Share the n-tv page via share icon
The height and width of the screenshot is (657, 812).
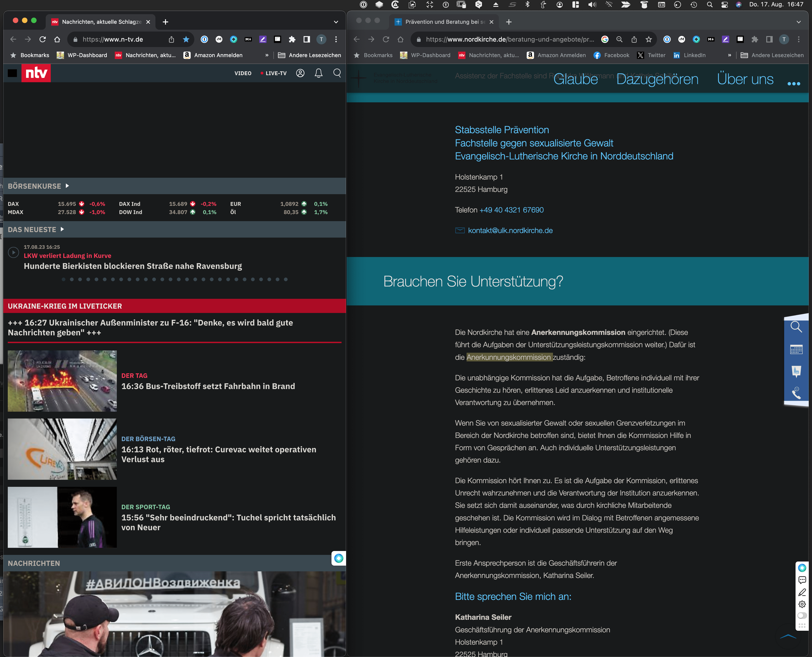(x=171, y=39)
